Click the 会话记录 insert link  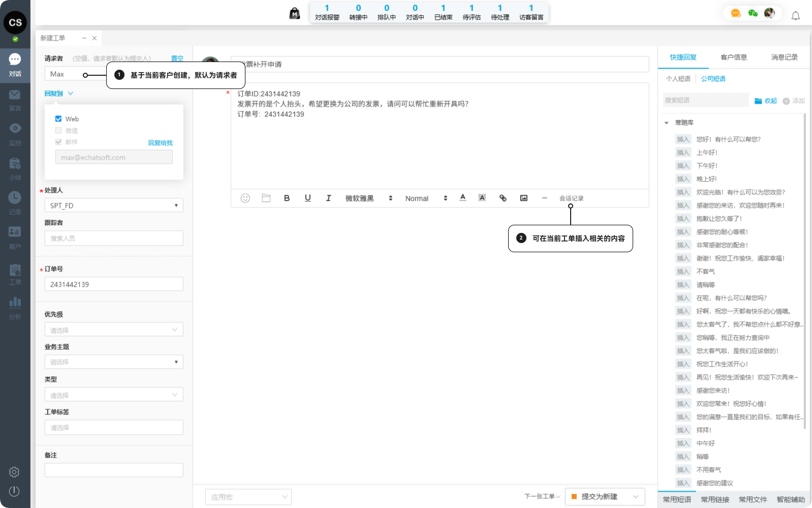pyautogui.click(x=571, y=198)
